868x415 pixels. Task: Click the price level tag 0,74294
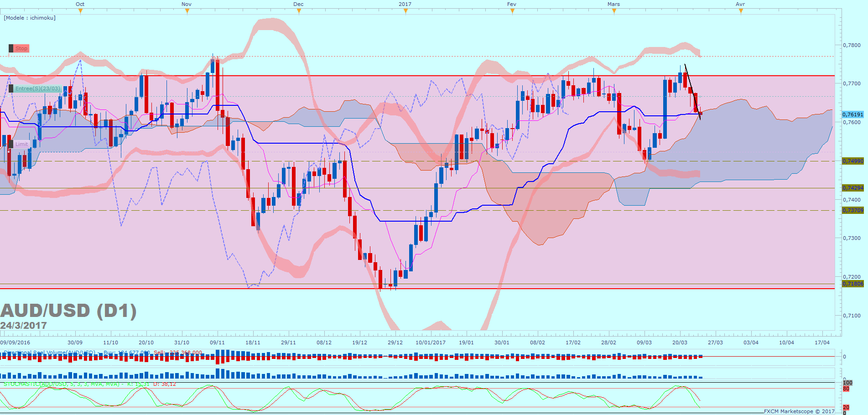point(852,188)
